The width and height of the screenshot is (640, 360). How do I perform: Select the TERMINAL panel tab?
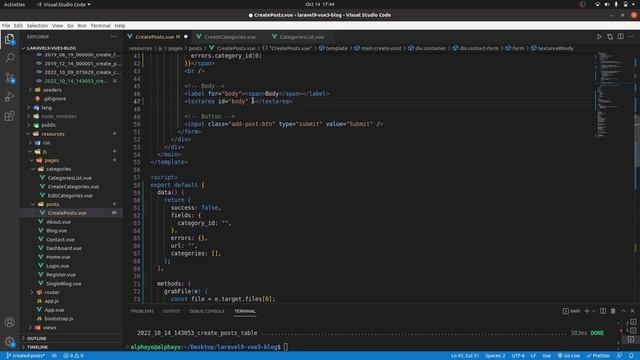click(x=245, y=311)
